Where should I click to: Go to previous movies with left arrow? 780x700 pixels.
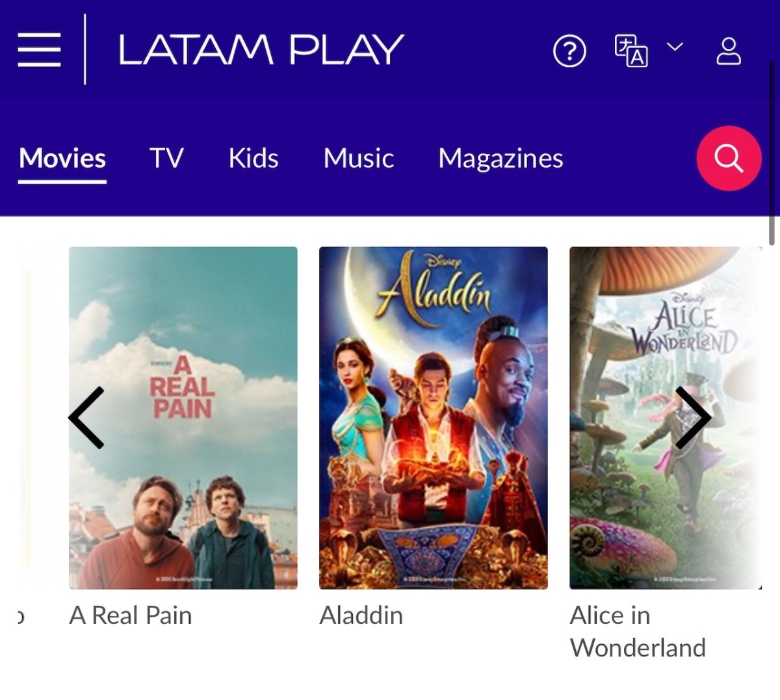pyautogui.click(x=86, y=417)
